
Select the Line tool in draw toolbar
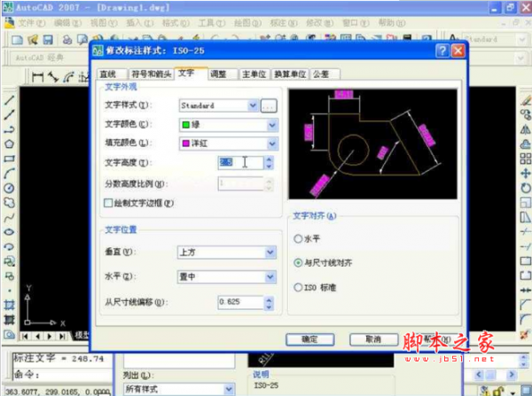(9, 100)
